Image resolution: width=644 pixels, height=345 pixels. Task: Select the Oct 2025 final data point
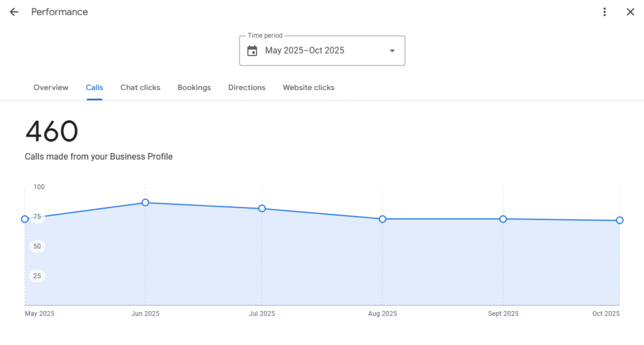[619, 220]
